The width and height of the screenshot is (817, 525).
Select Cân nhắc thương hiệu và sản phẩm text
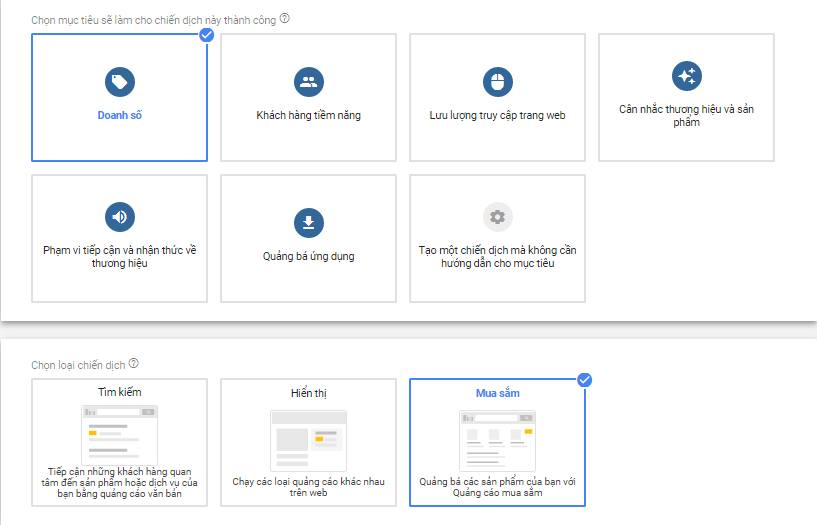tap(686, 115)
